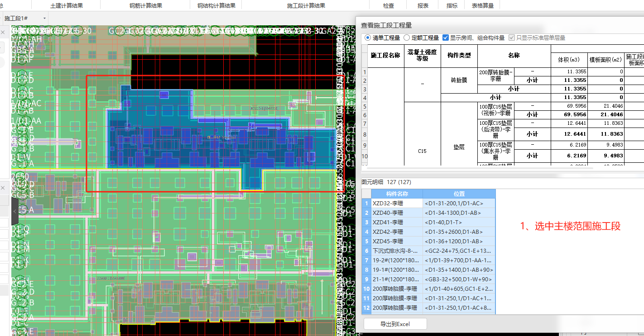Click position cell <D1-36+1200,D1-AB>

(459, 241)
